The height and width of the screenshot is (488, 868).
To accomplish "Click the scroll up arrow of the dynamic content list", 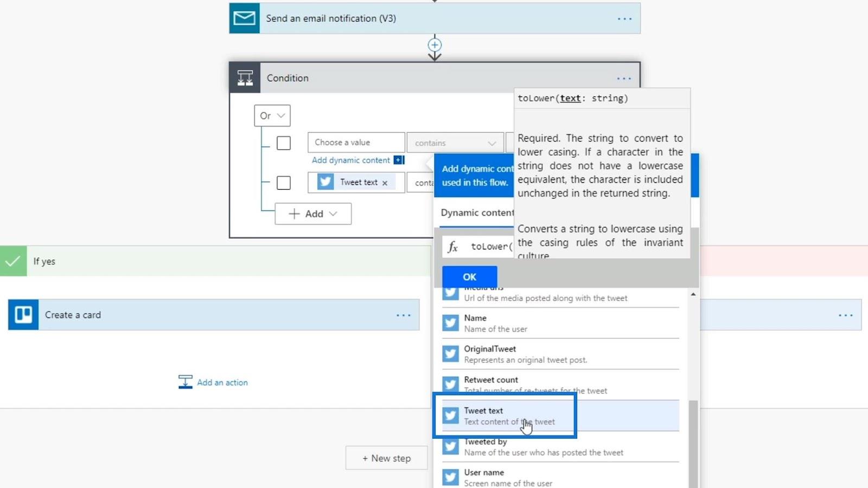I will click(693, 294).
